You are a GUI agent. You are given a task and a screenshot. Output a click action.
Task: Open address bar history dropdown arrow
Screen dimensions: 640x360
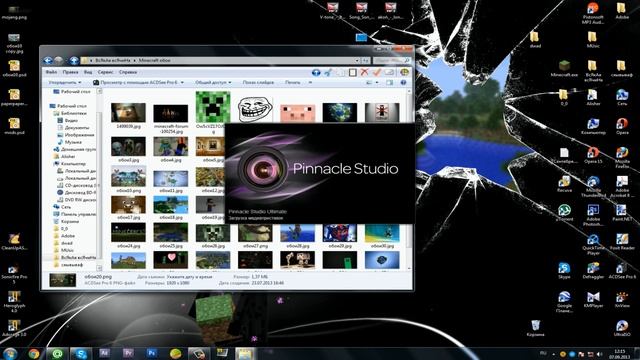pyautogui.click(x=357, y=60)
